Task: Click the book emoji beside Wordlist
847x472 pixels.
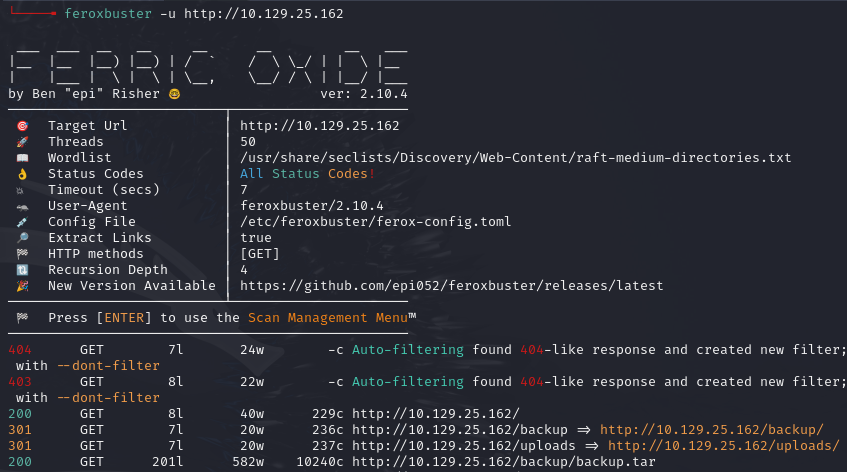Action: (x=22, y=158)
